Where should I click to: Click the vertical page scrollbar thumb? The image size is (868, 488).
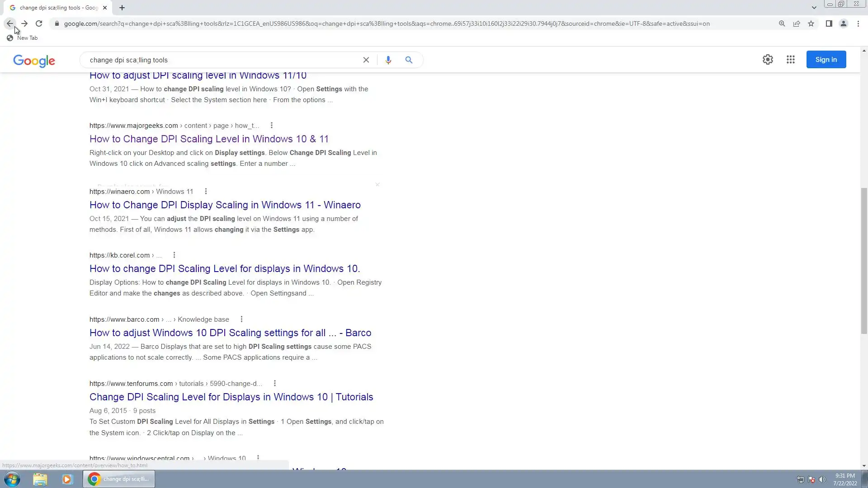[864, 260]
